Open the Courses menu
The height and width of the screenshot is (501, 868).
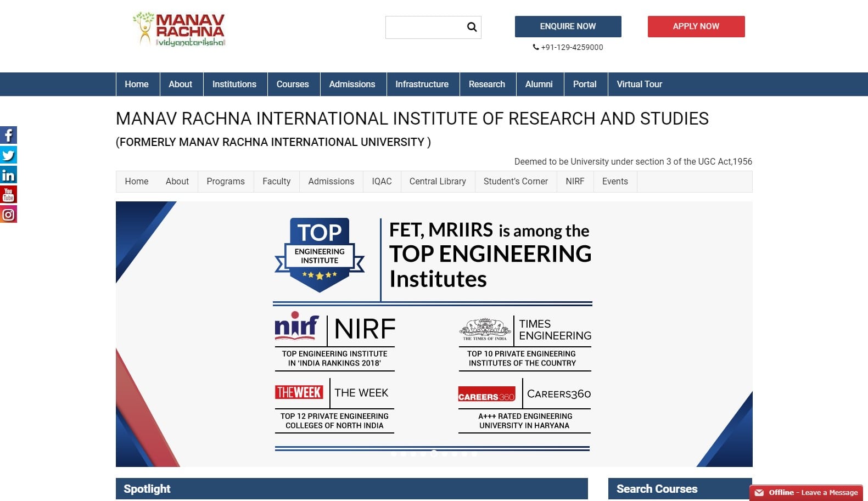coord(293,84)
